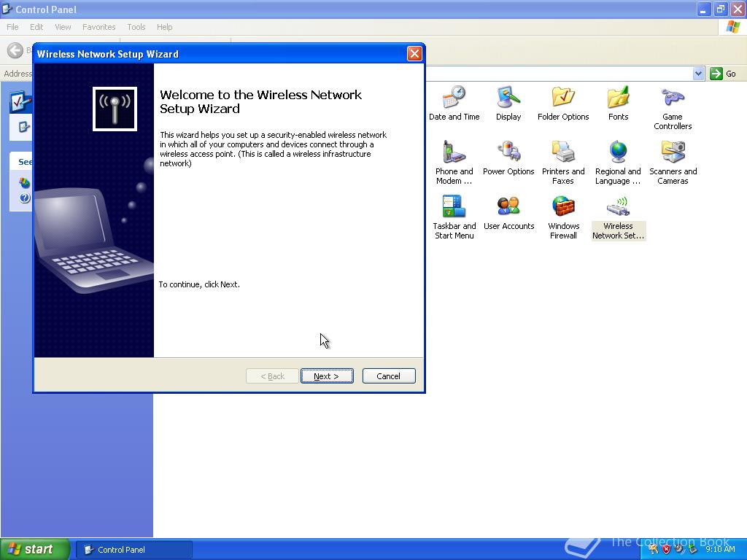Open the Edit menu
747x560 pixels.
[x=36, y=27]
